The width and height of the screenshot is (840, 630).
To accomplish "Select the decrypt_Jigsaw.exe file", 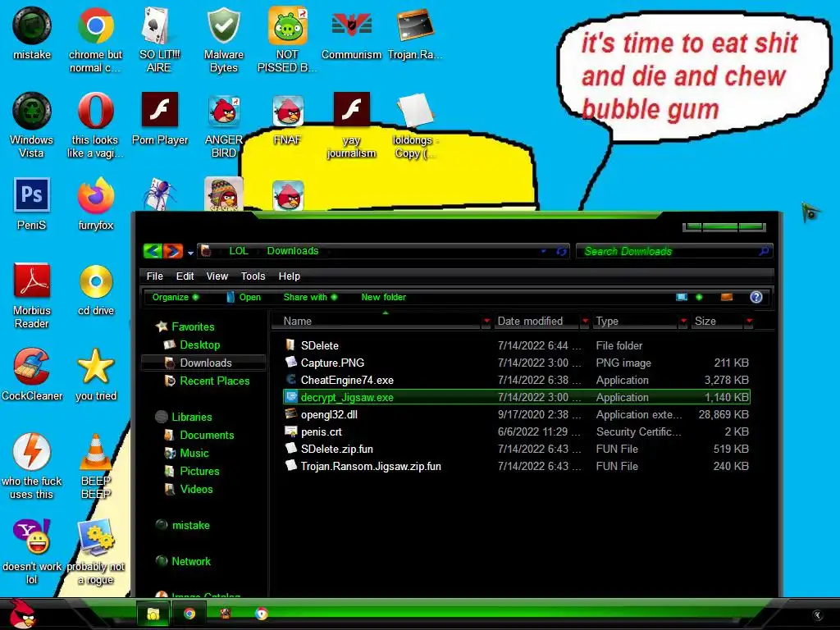I will (517, 397).
